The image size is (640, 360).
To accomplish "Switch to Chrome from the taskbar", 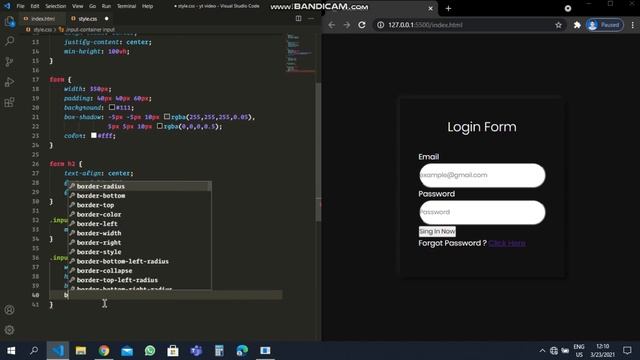I will click(104, 351).
